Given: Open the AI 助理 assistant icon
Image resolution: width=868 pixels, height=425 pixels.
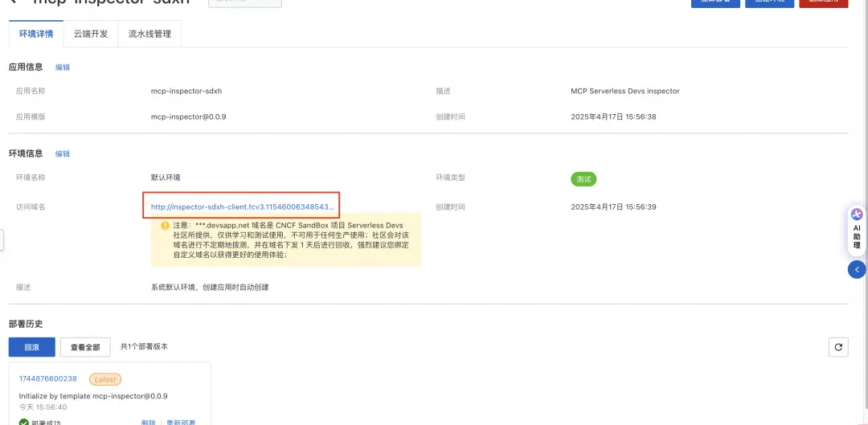Looking at the screenshot, I should 857,214.
